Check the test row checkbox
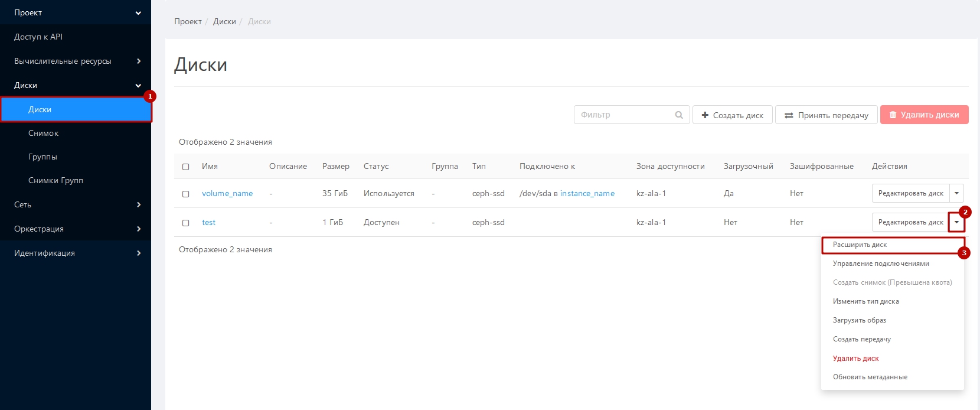This screenshot has height=410, width=980. (x=185, y=223)
